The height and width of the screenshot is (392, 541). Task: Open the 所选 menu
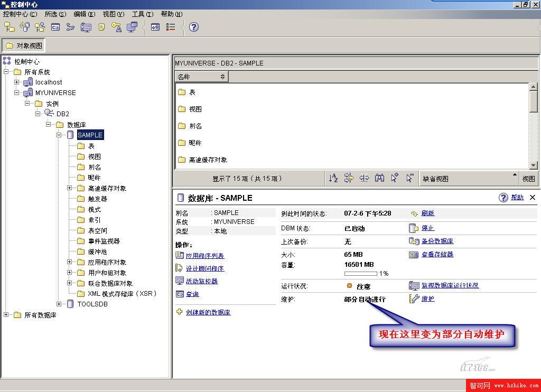pos(55,14)
